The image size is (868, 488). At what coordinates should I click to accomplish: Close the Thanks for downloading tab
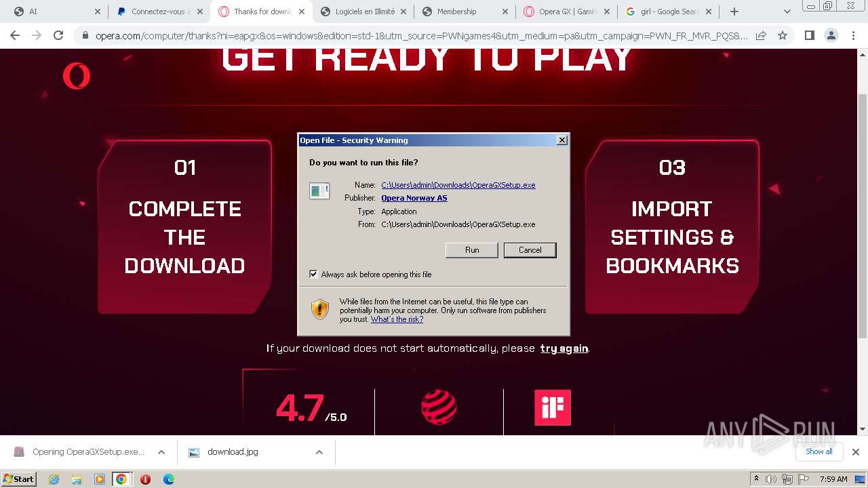[x=302, y=12]
